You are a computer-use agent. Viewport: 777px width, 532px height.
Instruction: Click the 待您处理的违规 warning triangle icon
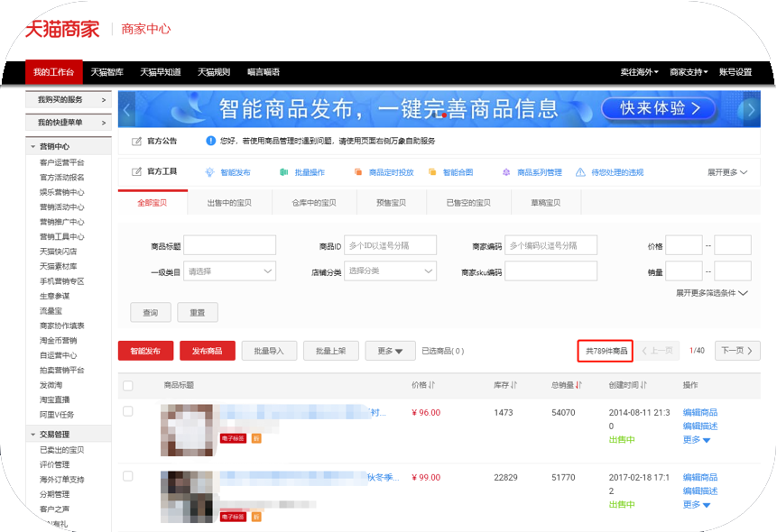click(x=580, y=172)
